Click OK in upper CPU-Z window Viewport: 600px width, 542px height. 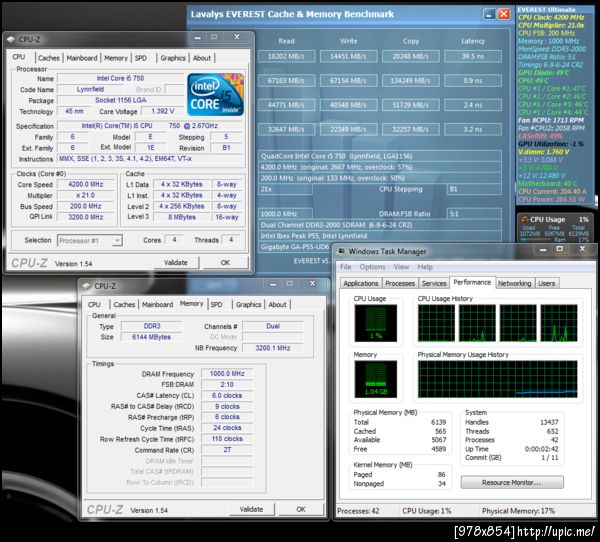tap(225, 263)
